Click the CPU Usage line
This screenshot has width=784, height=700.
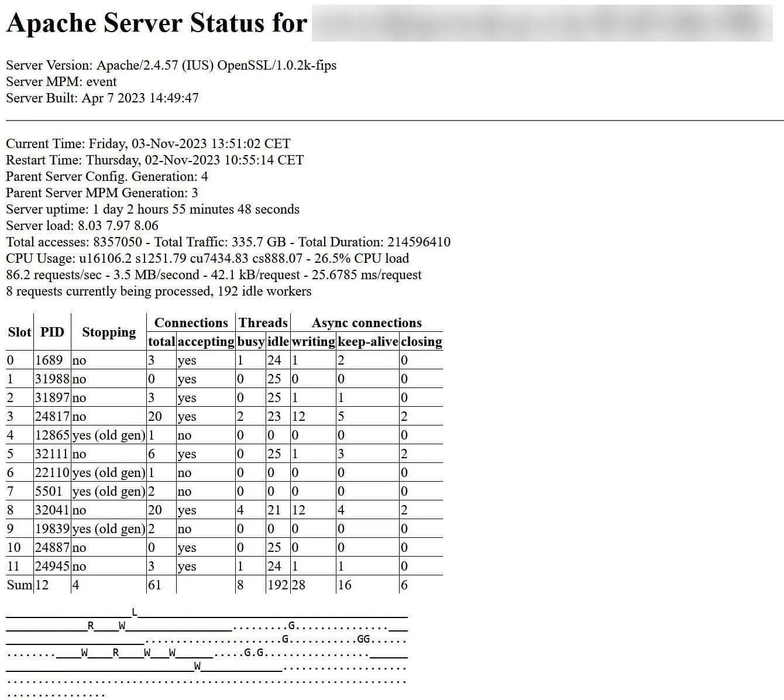coord(207,258)
